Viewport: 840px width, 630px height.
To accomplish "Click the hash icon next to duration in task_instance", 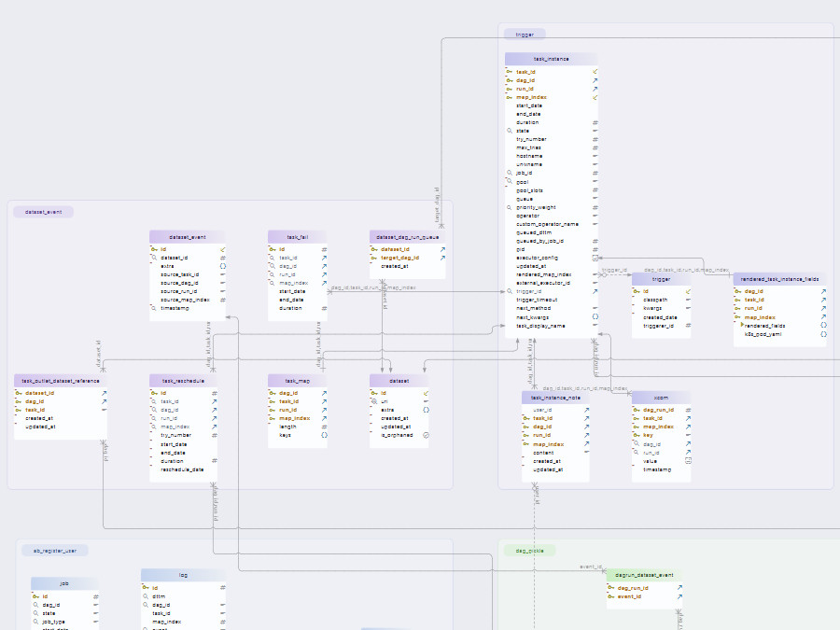I will point(593,122).
